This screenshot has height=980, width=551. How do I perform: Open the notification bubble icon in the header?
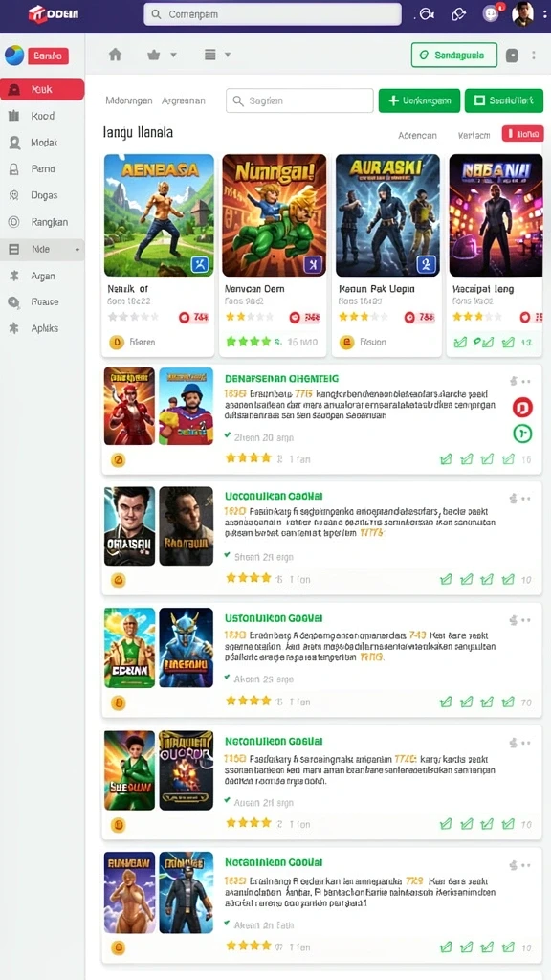pyautogui.click(x=492, y=13)
